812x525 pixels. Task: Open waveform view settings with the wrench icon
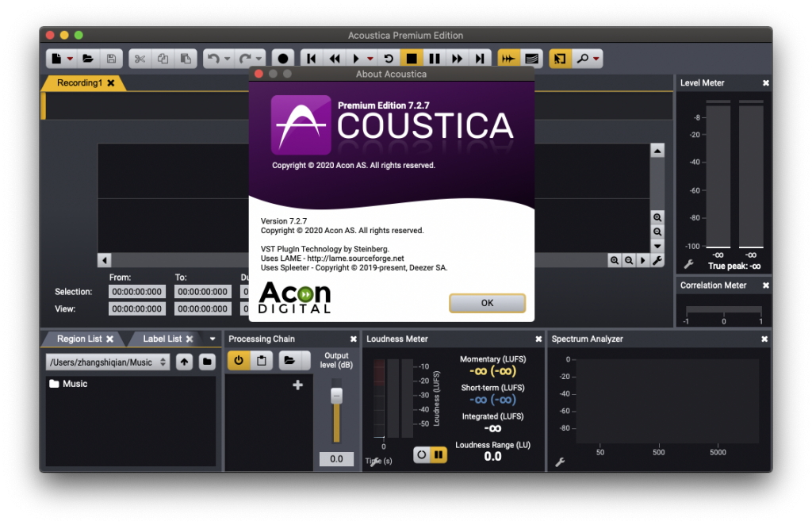point(657,260)
